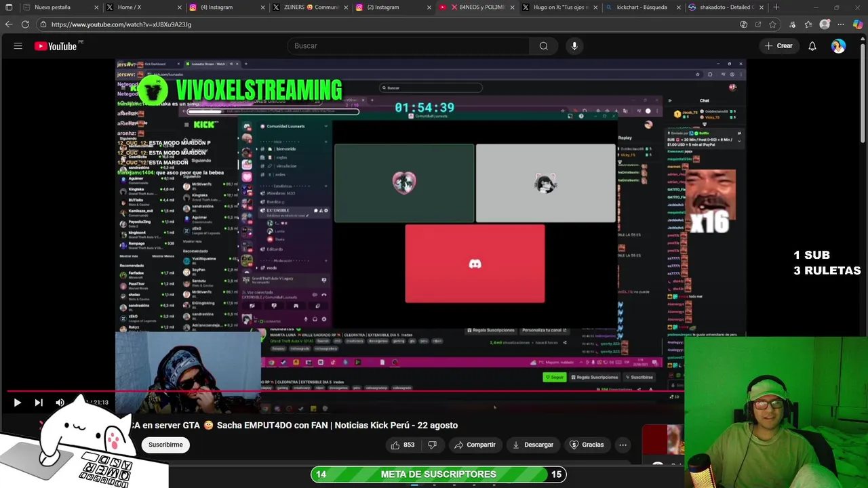Open the YouTube guide hamburger menu
868x488 pixels.
point(18,46)
